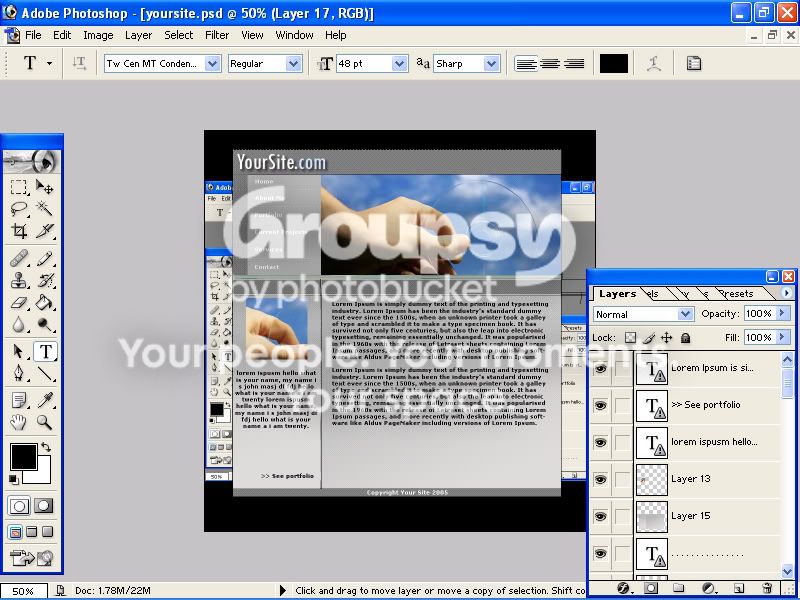Switch to the Presets tab
This screenshot has width=800, height=600.
[x=736, y=293]
